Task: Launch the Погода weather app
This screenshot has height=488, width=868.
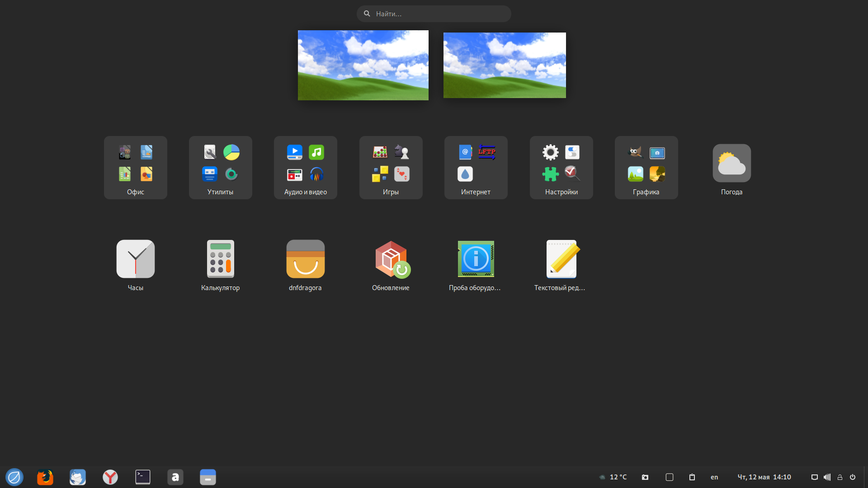Action: 731,164
